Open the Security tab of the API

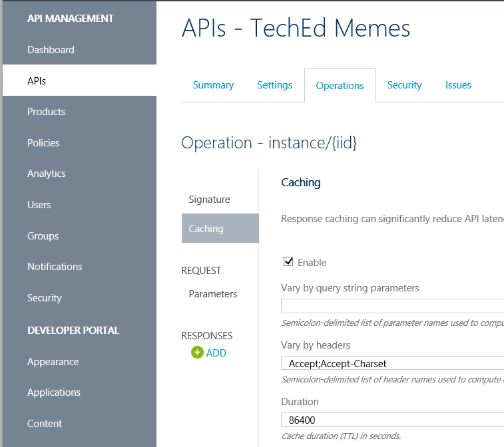click(x=404, y=85)
